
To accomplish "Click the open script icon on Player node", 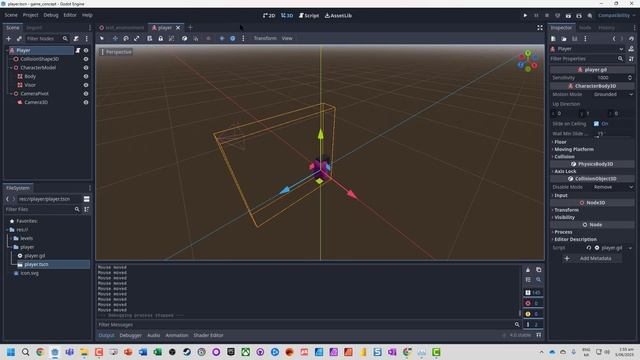I will pos(78,51).
